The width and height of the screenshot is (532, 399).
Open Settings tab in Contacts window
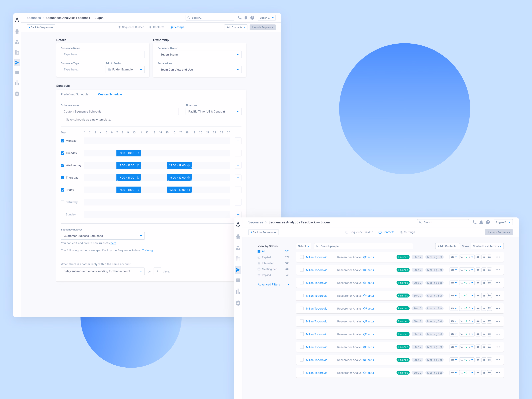[408, 232]
